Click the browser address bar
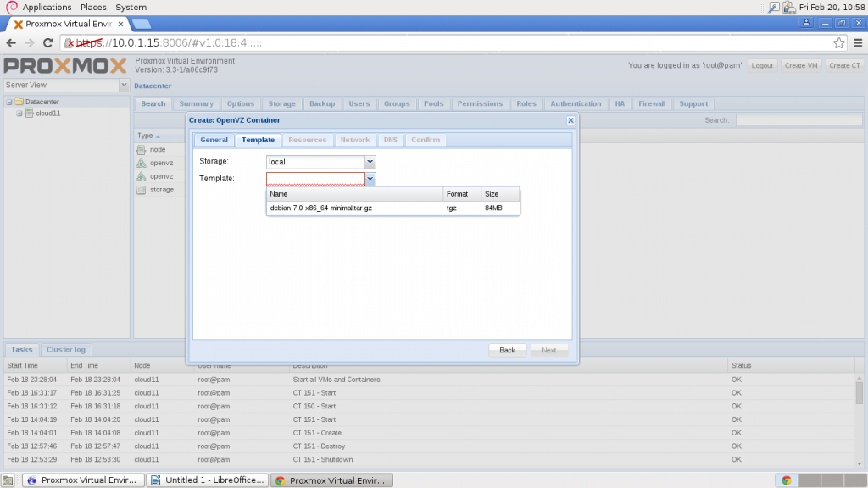868x488 pixels. (x=451, y=42)
